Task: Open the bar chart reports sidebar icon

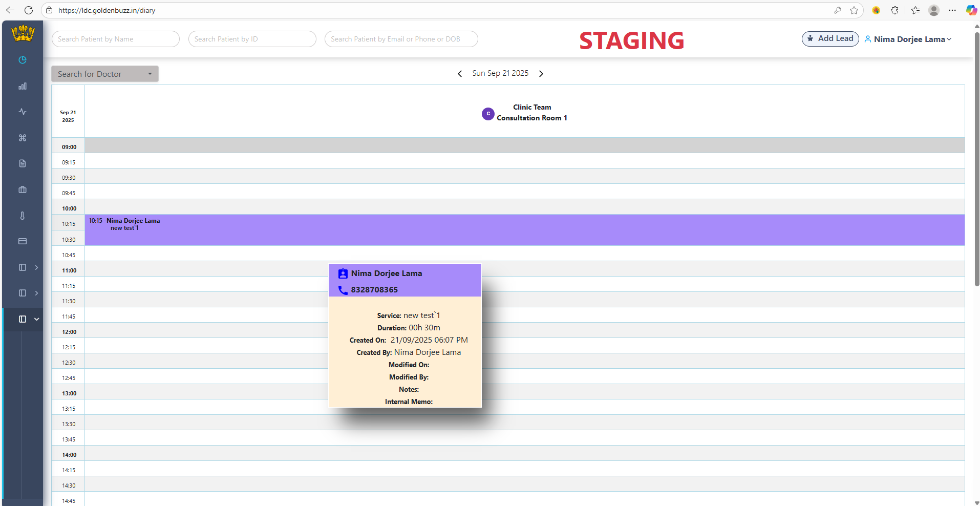Action: [23, 86]
